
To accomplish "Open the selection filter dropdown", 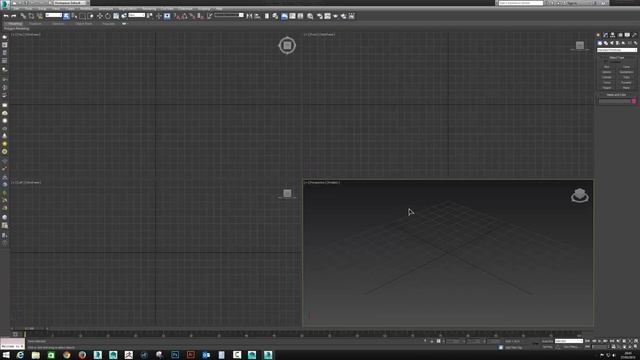I will point(54,15).
